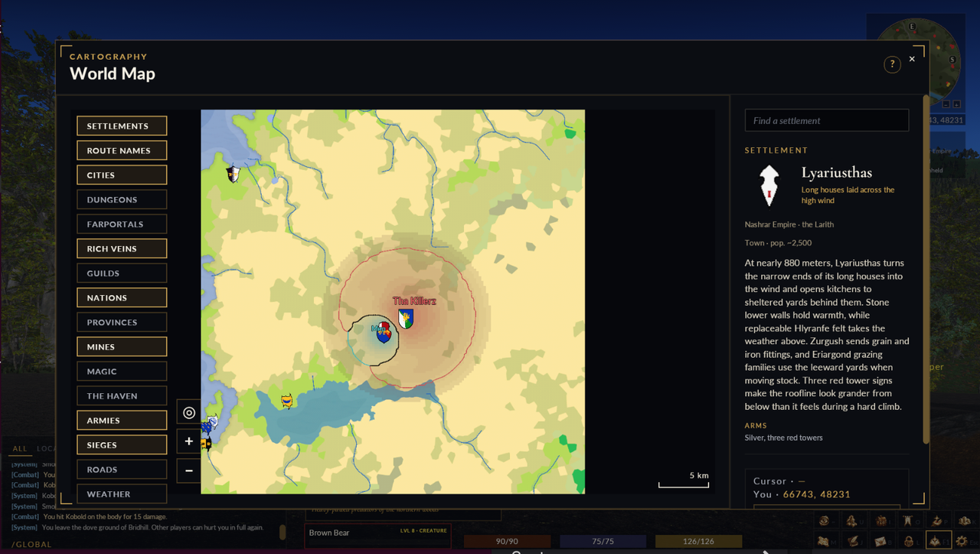Screen dimensions: 980x554
Task: Toggle the Rich Veins layer
Action: (122, 248)
